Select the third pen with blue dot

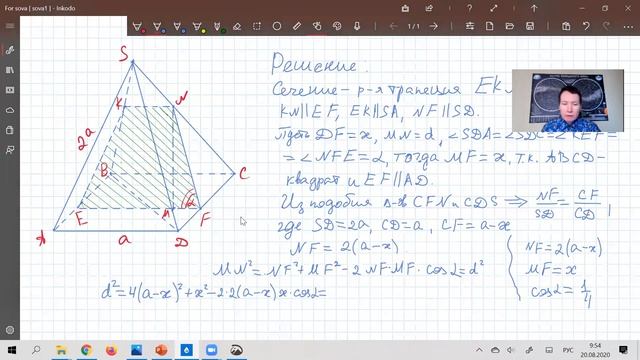[178, 27]
